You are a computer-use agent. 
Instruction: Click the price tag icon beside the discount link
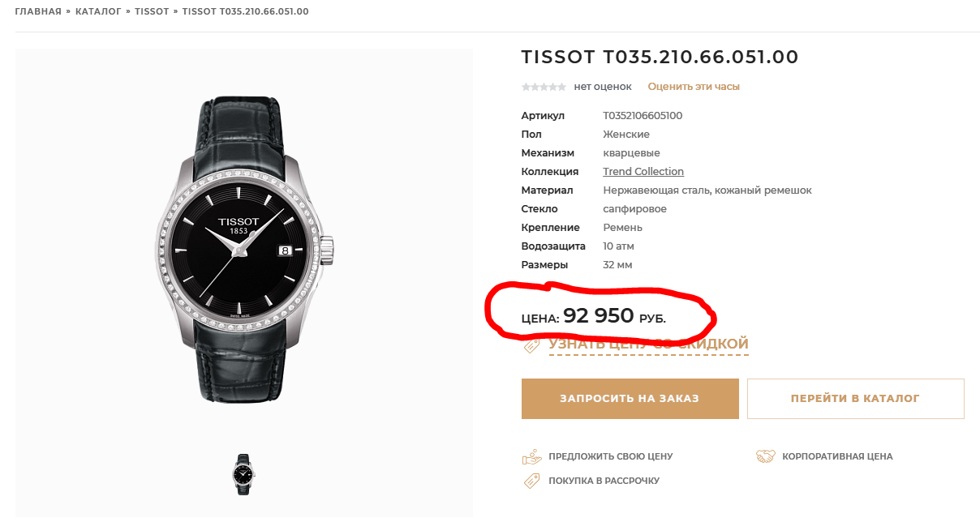pyautogui.click(x=531, y=345)
